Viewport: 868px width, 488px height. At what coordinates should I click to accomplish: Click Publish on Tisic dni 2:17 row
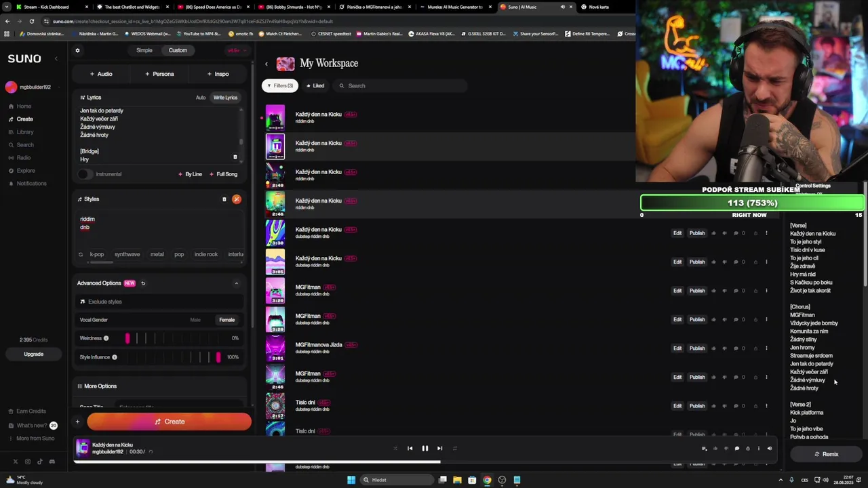pyautogui.click(x=697, y=406)
